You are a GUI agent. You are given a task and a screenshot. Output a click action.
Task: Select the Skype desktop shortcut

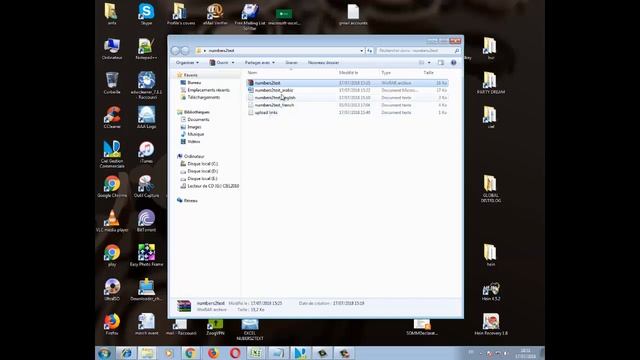(146, 14)
